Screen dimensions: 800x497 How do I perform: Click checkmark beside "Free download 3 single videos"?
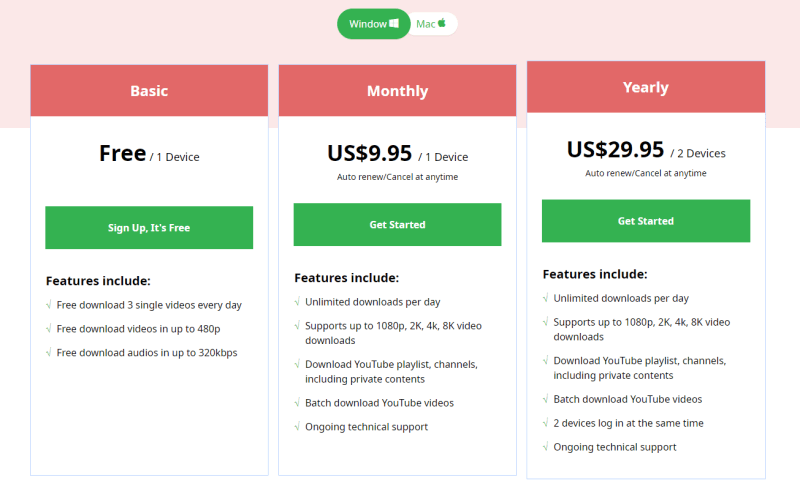[49, 305]
